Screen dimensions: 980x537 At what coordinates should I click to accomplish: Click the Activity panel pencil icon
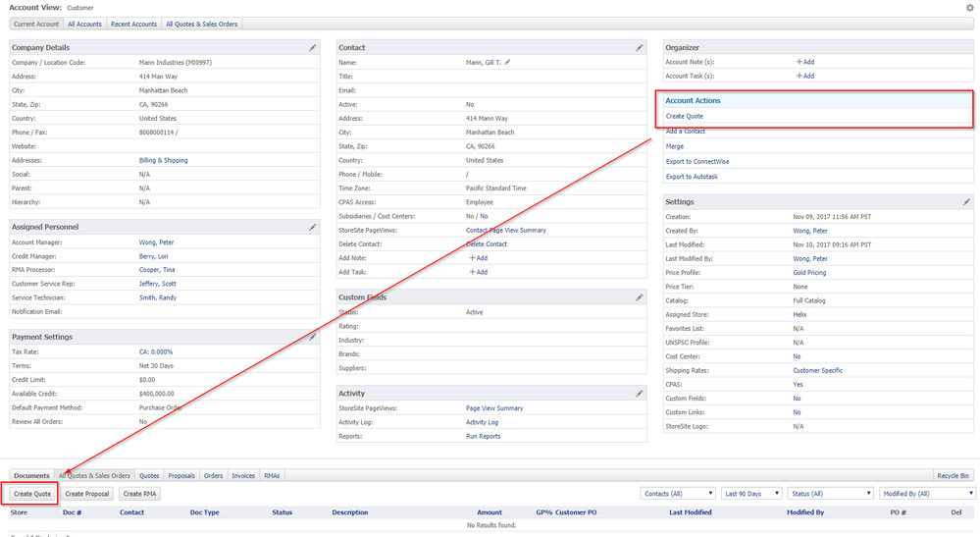(x=640, y=394)
